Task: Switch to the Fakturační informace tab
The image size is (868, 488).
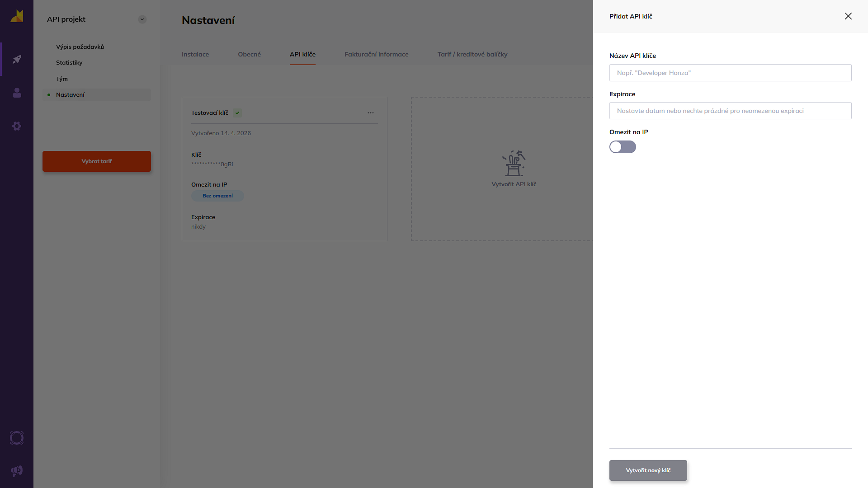Action: [x=376, y=54]
